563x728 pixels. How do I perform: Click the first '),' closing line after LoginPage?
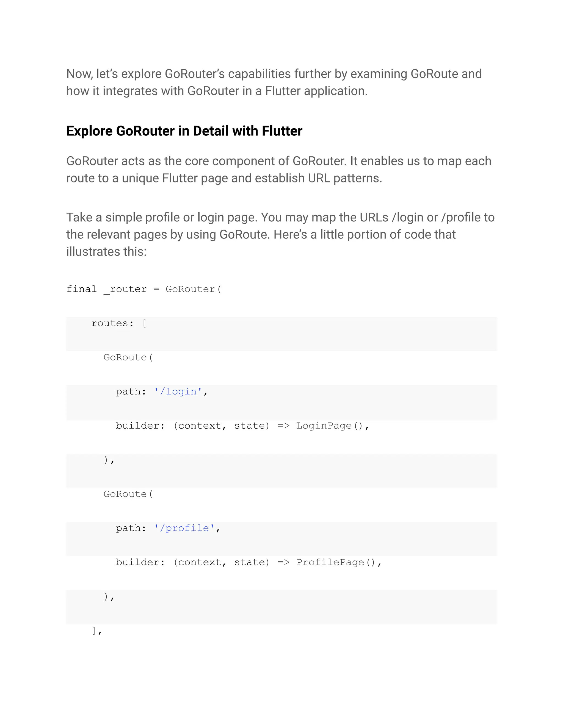(x=109, y=460)
